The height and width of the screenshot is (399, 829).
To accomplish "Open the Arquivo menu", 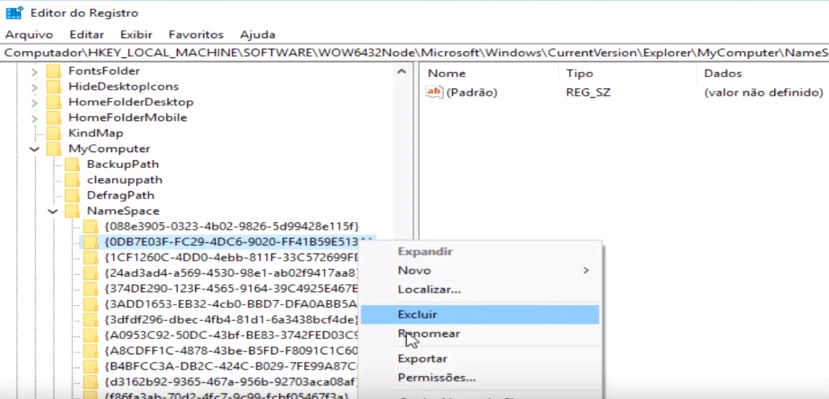I will (29, 35).
